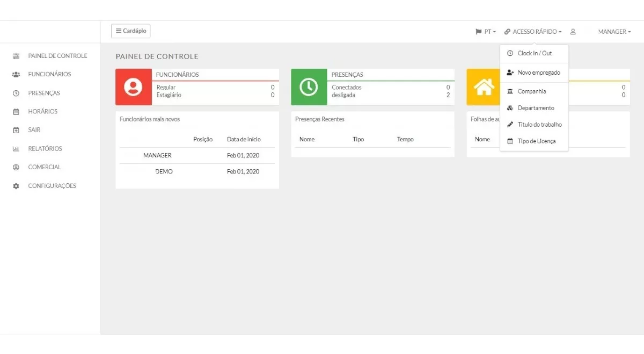This screenshot has width=644, height=354.
Task: Open Tipo de Licença menu entry
Action: pyautogui.click(x=536, y=141)
